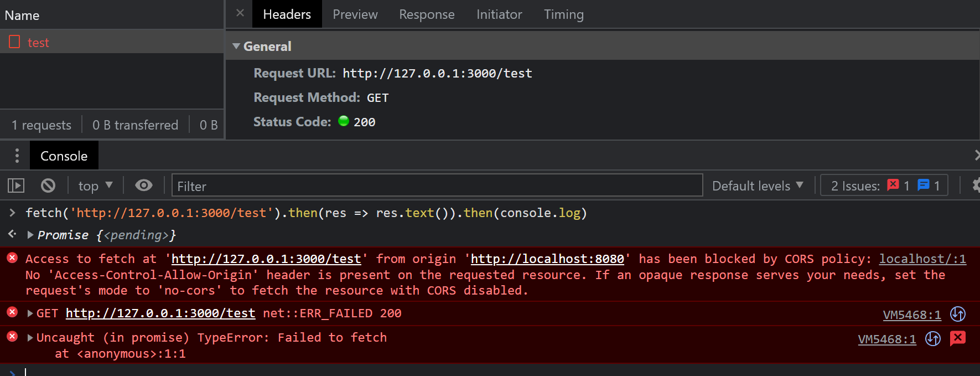
Task: Click the blue message issue icon in the Issues counter
Action: tap(923, 186)
